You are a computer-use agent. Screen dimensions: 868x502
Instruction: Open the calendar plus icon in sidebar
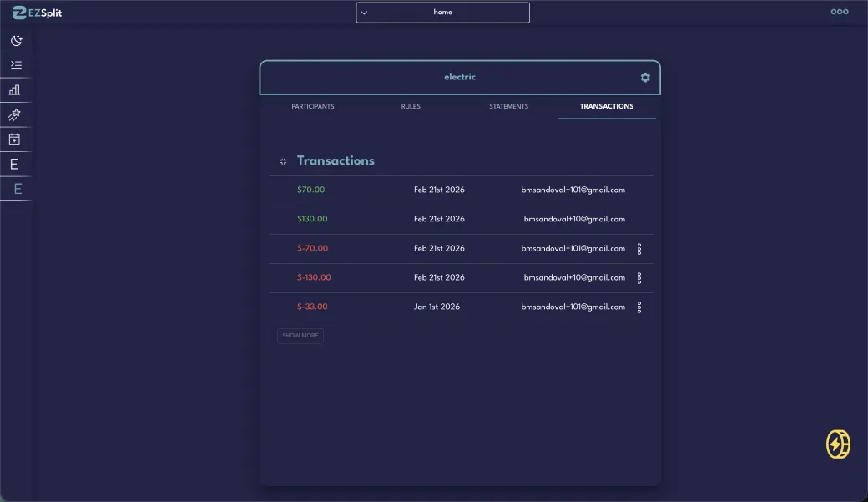click(14, 139)
